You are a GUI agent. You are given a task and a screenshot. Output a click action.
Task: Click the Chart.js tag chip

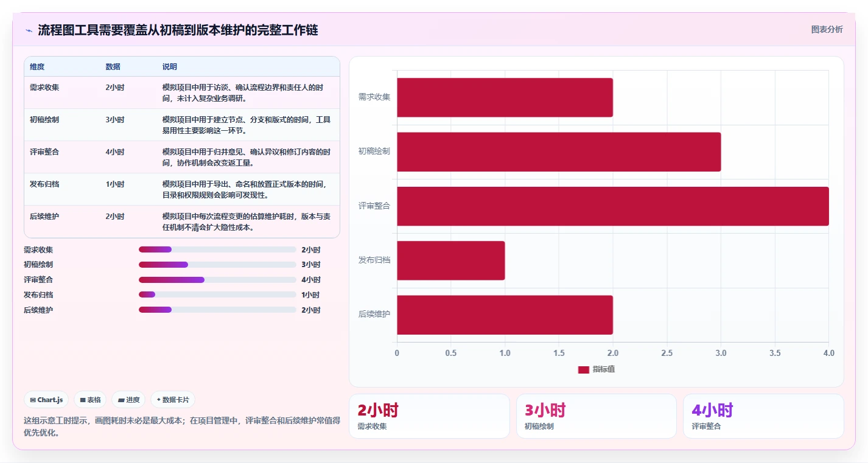(x=46, y=400)
